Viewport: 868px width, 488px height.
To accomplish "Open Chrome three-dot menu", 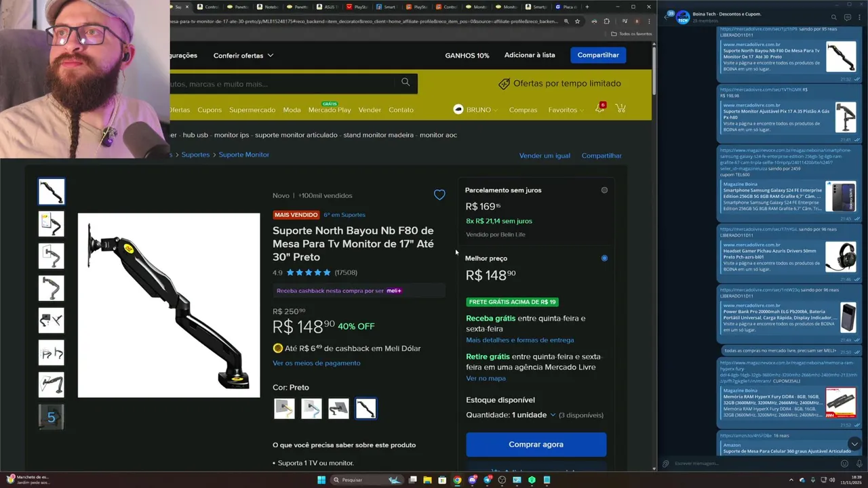I will (x=648, y=21).
